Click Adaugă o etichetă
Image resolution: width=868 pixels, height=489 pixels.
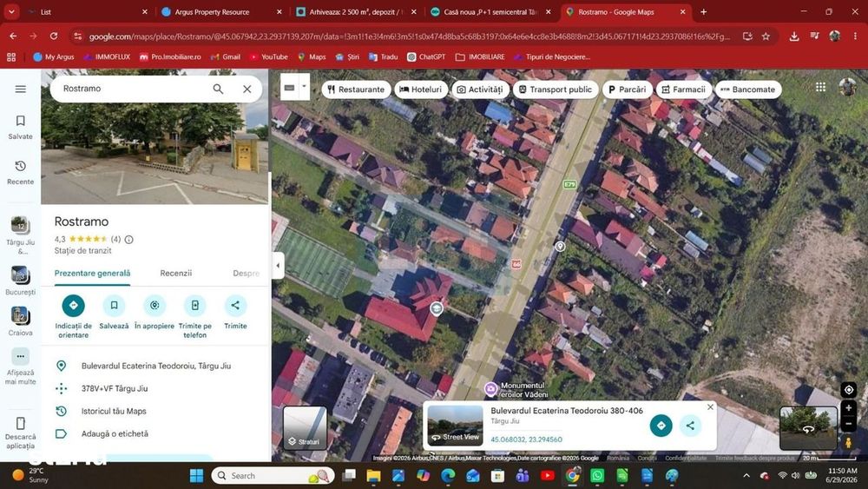[115, 433]
